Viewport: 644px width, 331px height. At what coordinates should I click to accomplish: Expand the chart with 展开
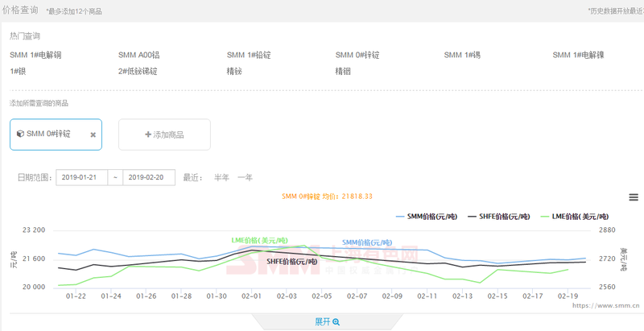(x=327, y=321)
